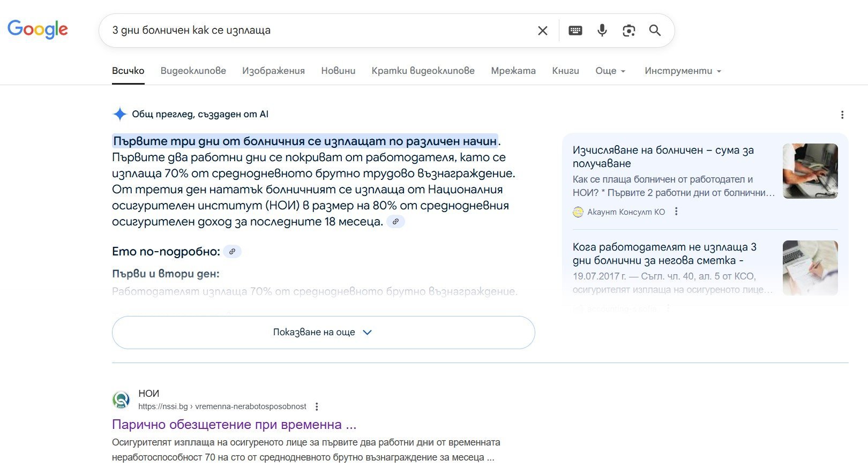Click thumbnail of 'Кога работодателят не изплаща' article
The width and height of the screenshot is (868, 475).
810,268
